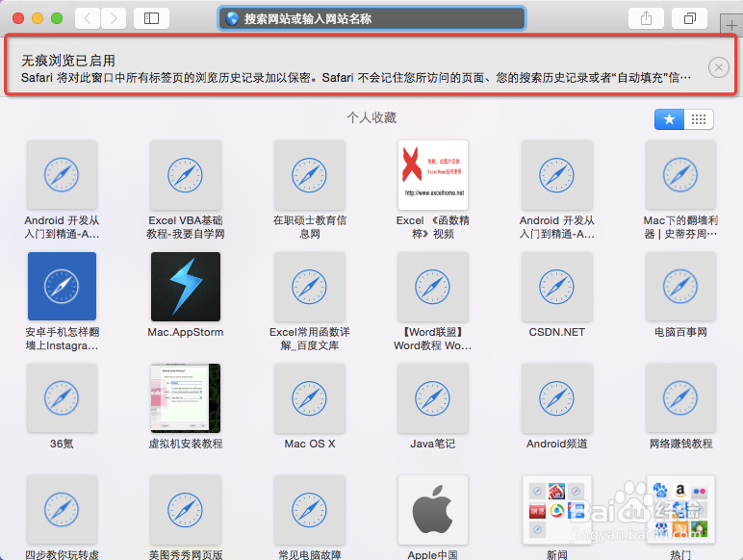Open Excel VBA基础教程 bookmark

tap(186, 191)
